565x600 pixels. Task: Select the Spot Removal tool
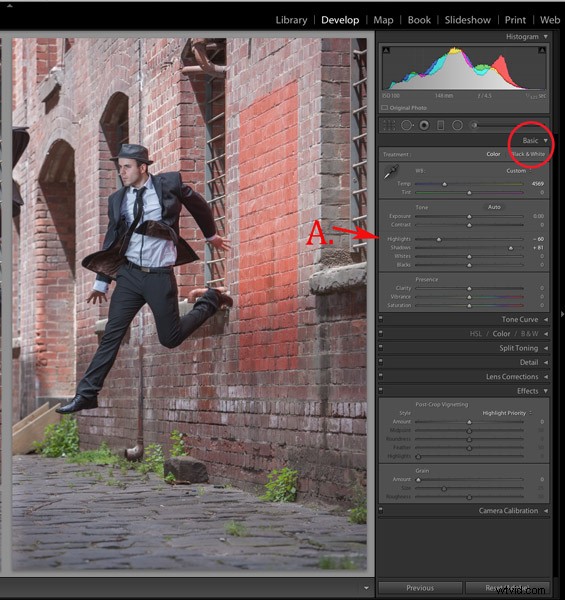407,125
